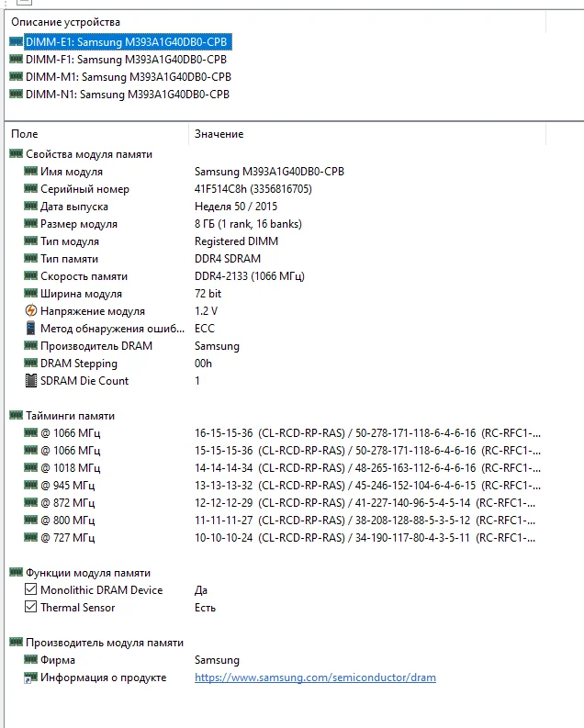Click icon next to Ширина модуля
584x728 pixels.
pos(30,293)
